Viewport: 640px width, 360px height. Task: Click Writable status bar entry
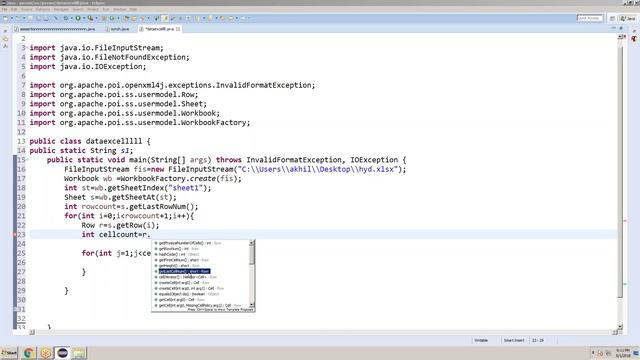point(481,340)
